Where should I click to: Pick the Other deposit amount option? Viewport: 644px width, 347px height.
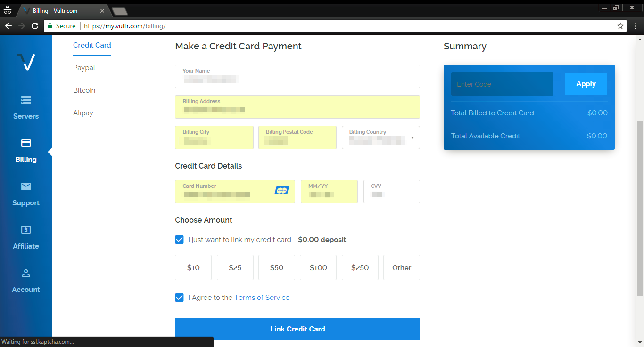click(401, 267)
